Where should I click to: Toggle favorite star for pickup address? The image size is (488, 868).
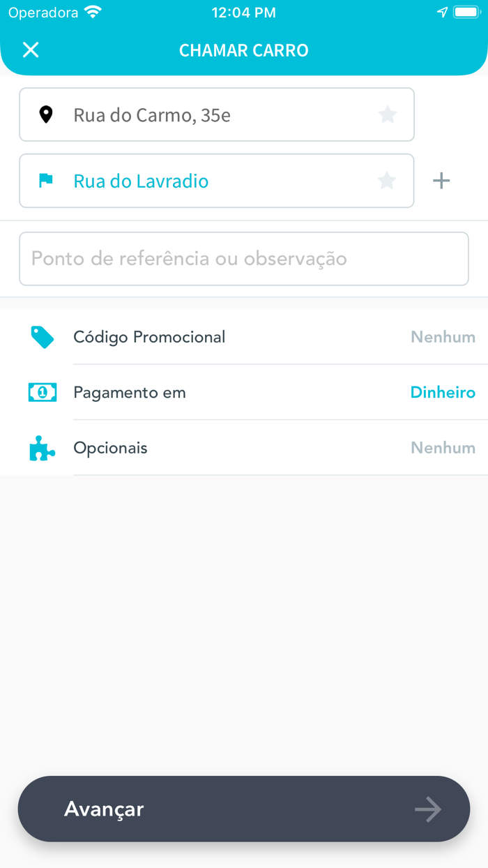(x=388, y=114)
